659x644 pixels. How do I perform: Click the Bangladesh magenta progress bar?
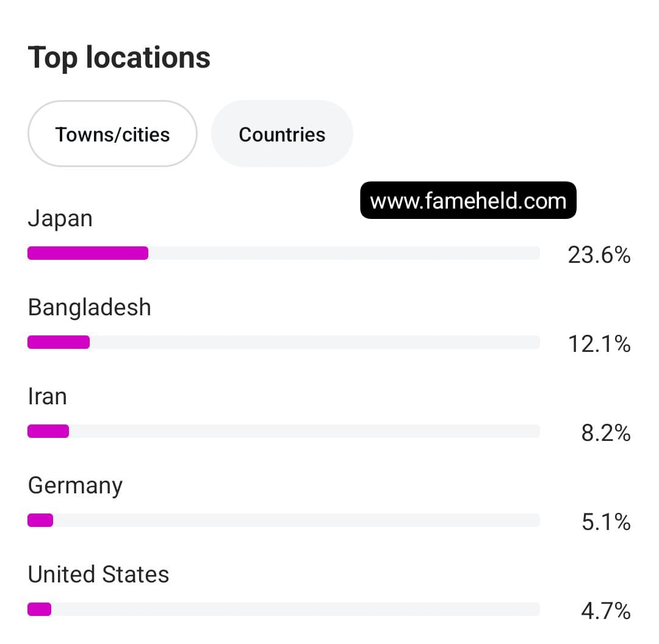pos(59,342)
